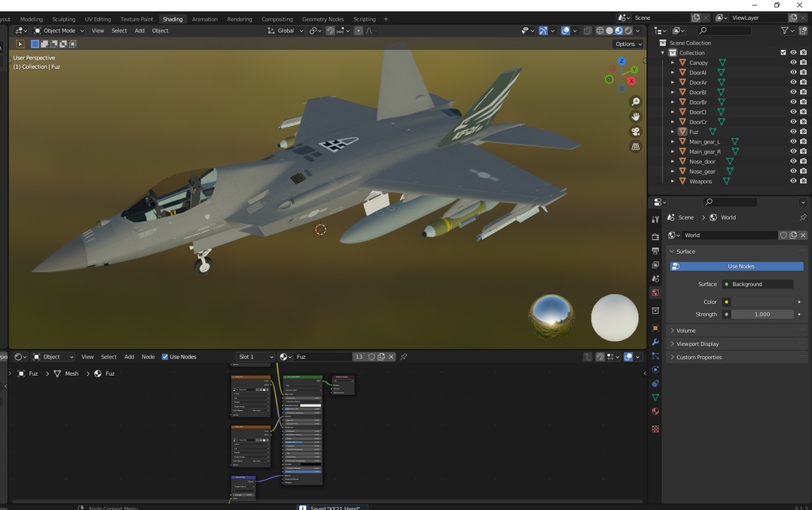The height and width of the screenshot is (510, 812).
Task: Expand the Canopy tree item
Action: [x=672, y=63]
